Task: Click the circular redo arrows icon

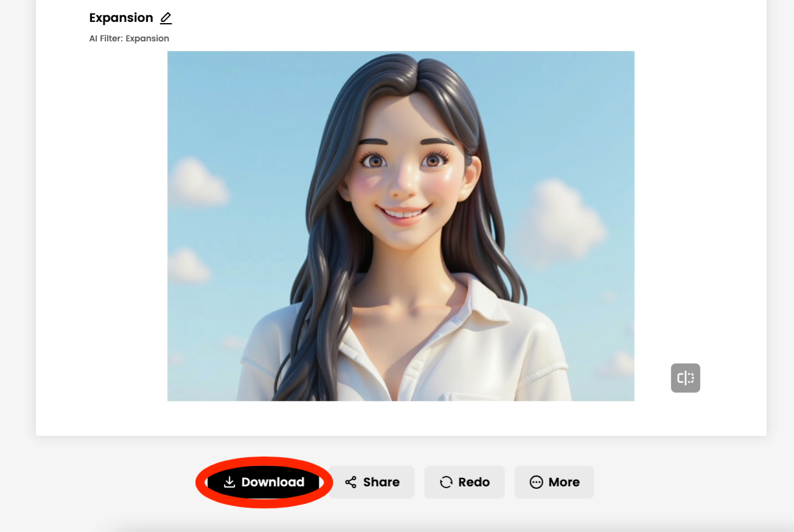Action: 446,482
